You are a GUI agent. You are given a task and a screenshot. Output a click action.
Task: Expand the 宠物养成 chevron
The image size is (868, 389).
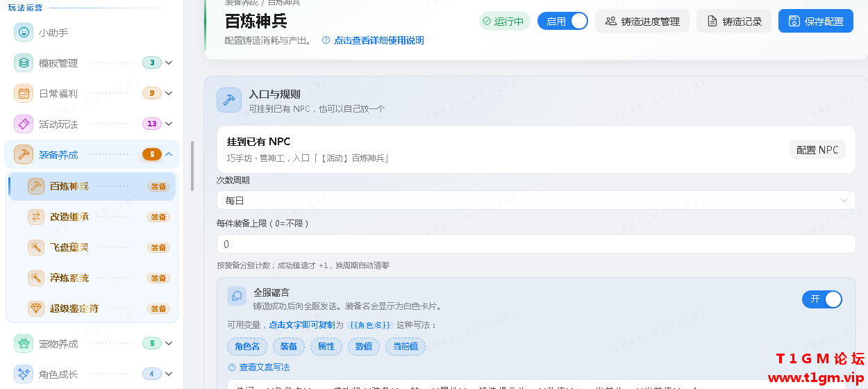(x=169, y=343)
